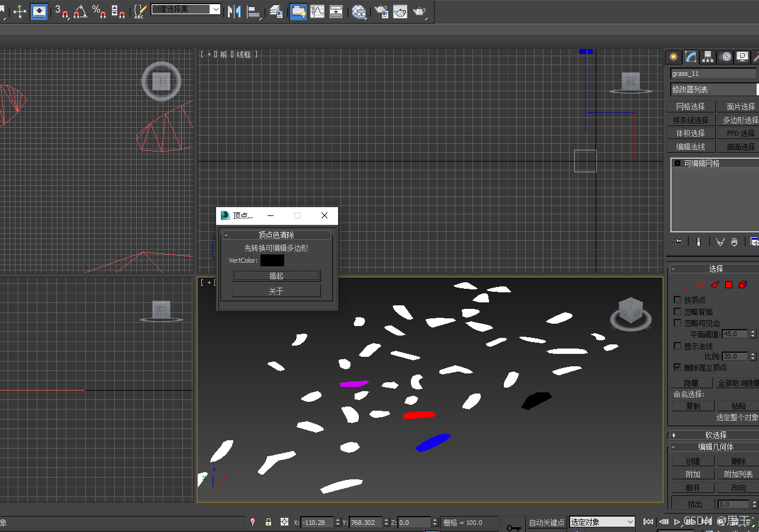
Task: Toggle angle snap tool
Action: (81, 11)
